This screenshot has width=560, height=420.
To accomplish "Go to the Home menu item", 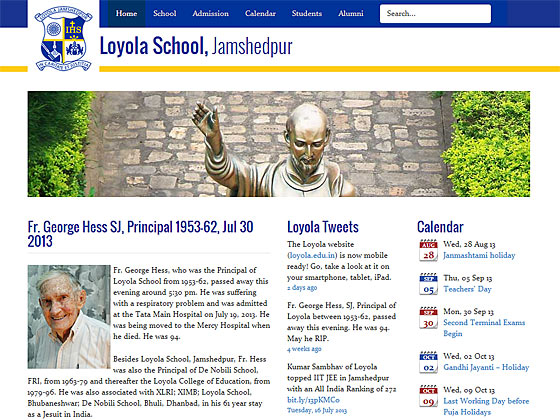I will click(126, 14).
